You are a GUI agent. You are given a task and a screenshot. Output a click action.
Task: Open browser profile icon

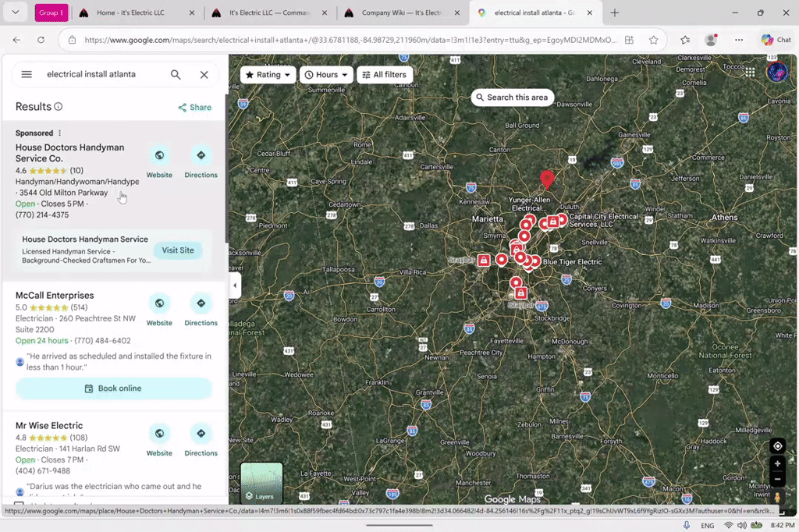[x=711, y=40]
